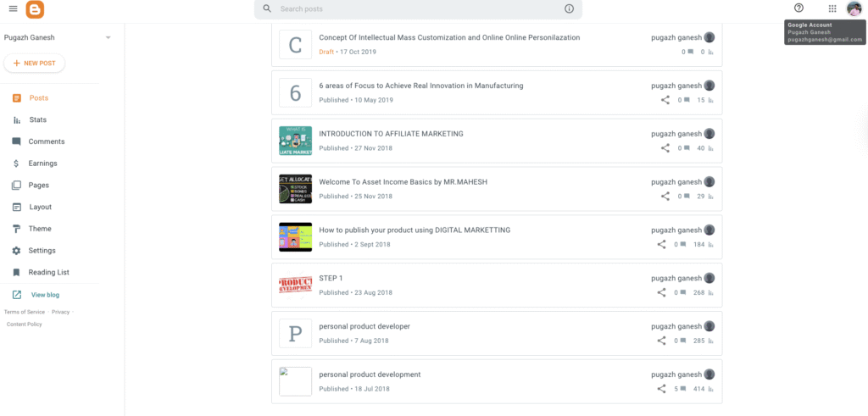
Task: Share the INTRODUCTION TO AFFILIATE MARKETING post
Action: [665, 147]
